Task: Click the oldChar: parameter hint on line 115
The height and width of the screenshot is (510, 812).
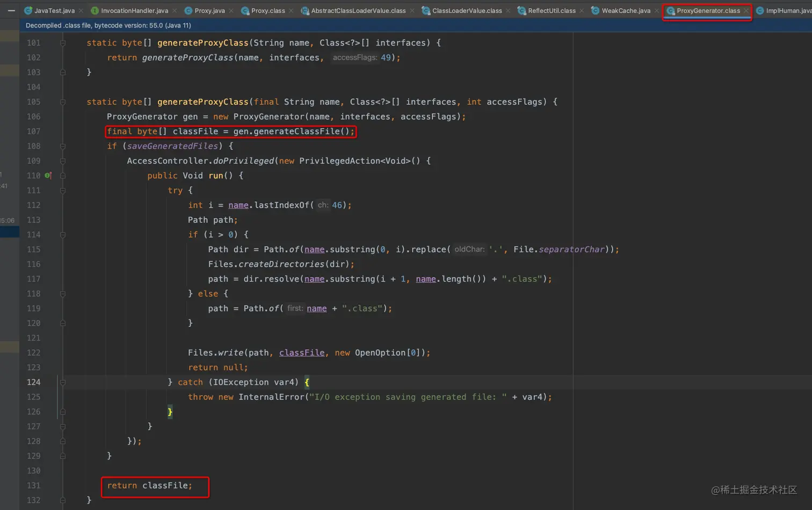Action: pos(469,249)
